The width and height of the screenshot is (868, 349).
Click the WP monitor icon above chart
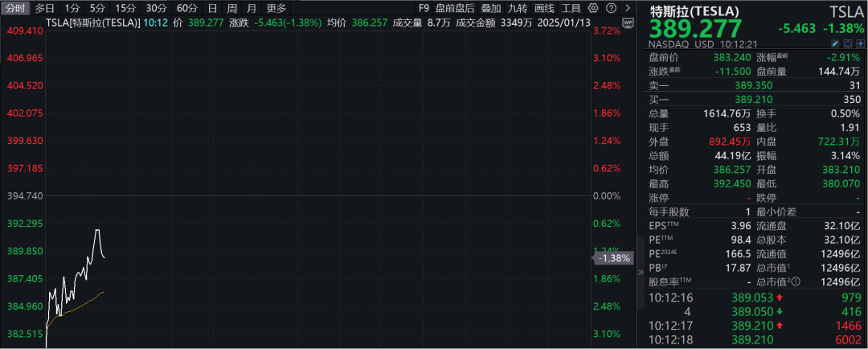click(627, 23)
